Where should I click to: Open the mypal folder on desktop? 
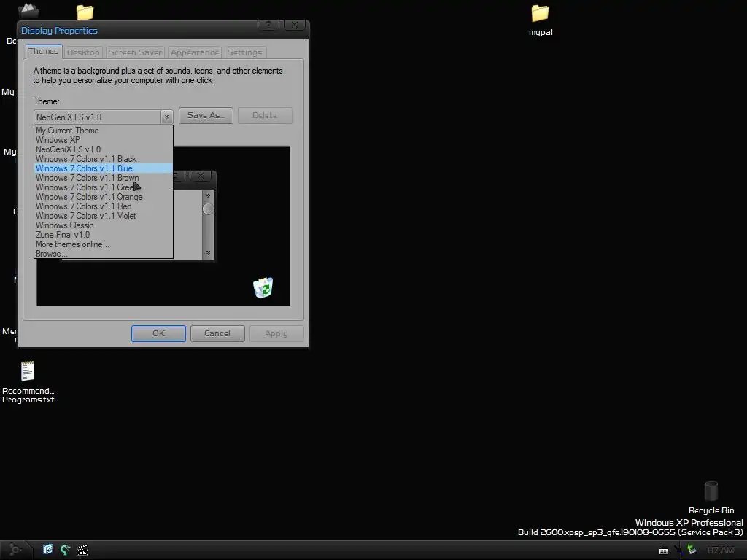tap(541, 20)
